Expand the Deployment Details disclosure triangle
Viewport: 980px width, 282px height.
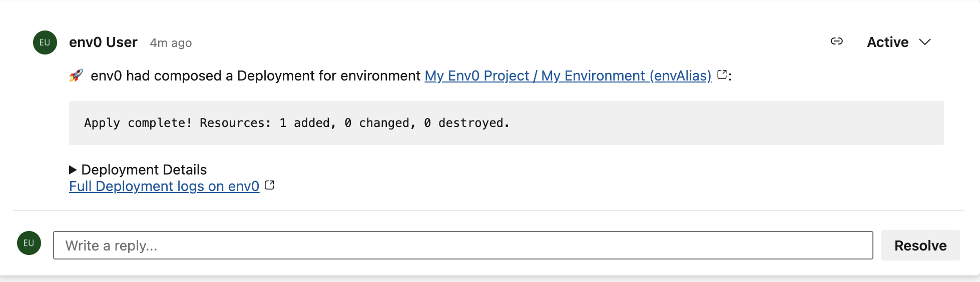point(73,170)
